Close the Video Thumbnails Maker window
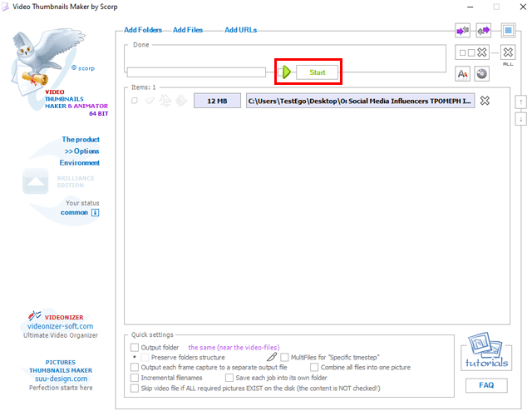Screen dimensions: 532x416 523,7
